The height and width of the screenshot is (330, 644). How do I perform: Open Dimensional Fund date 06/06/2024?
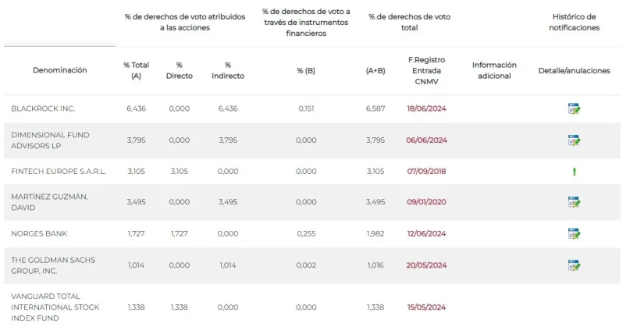tap(426, 140)
